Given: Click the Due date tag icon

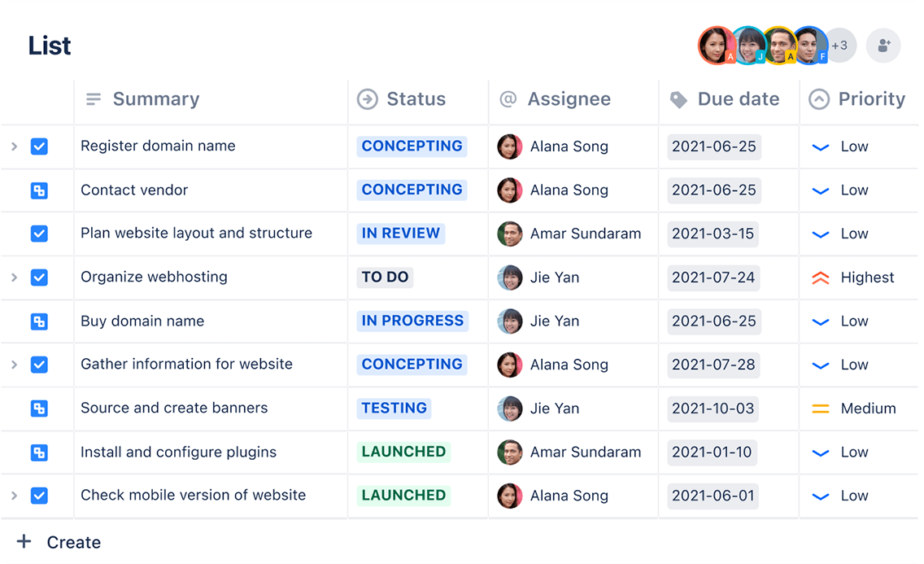Looking at the screenshot, I should pyautogui.click(x=680, y=98).
